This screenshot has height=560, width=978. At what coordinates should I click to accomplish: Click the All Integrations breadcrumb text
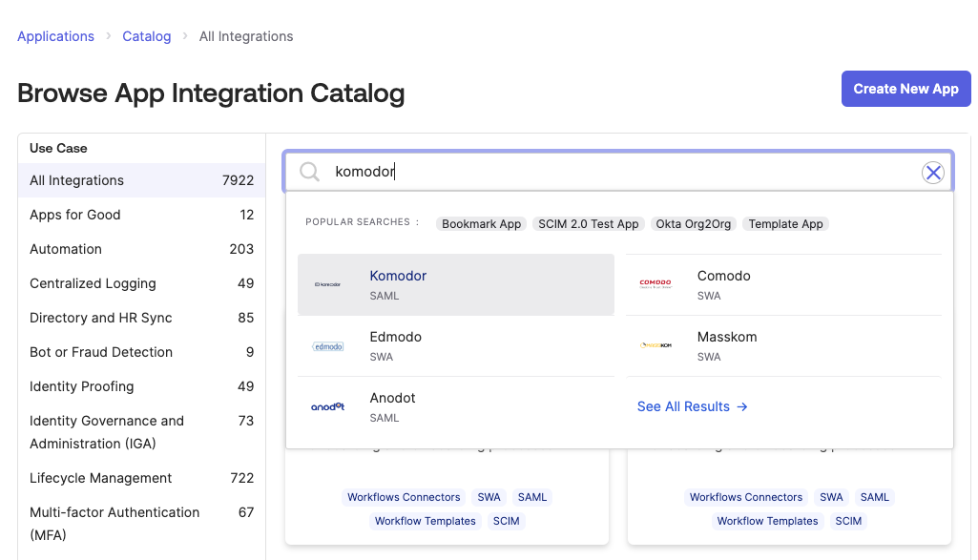pyautogui.click(x=246, y=36)
